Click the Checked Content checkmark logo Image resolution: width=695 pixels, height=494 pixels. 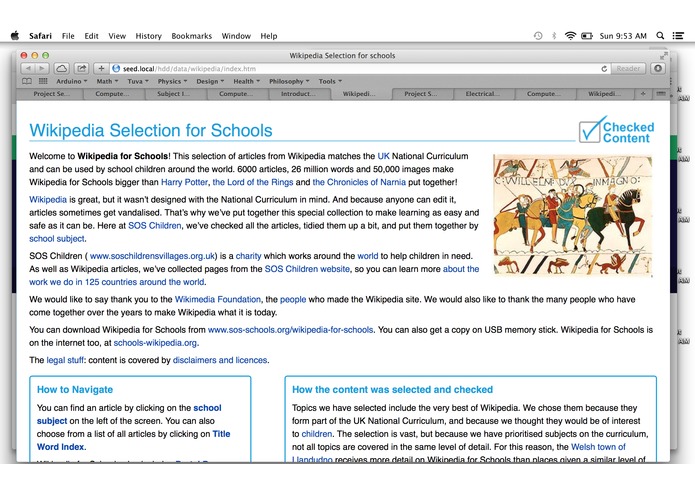pos(617,130)
